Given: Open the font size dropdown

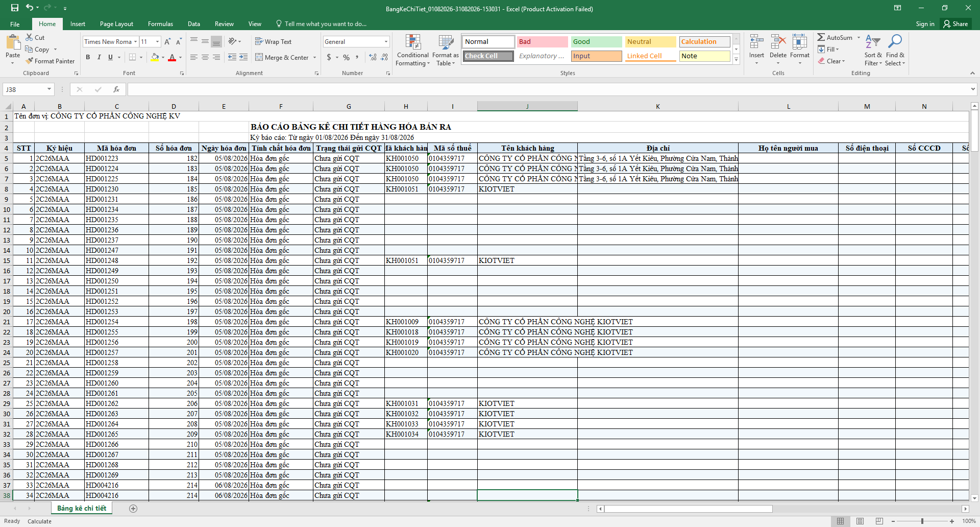Looking at the screenshot, I should click(x=157, y=42).
